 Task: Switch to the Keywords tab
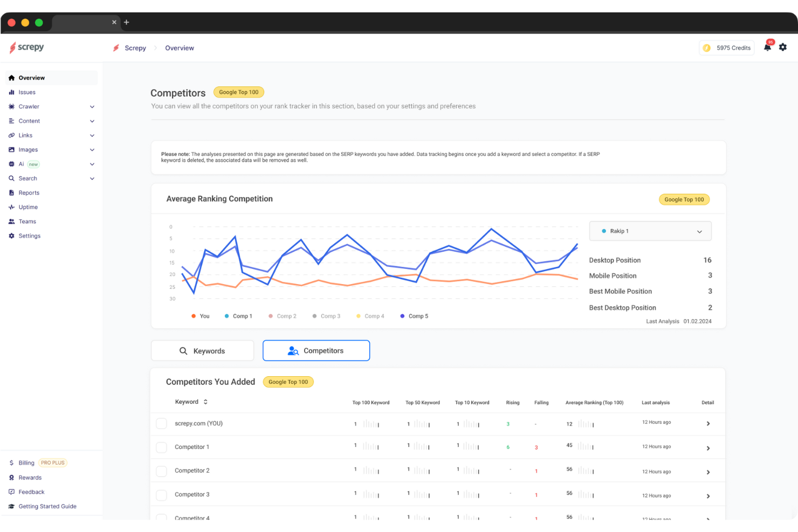point(202,351)
